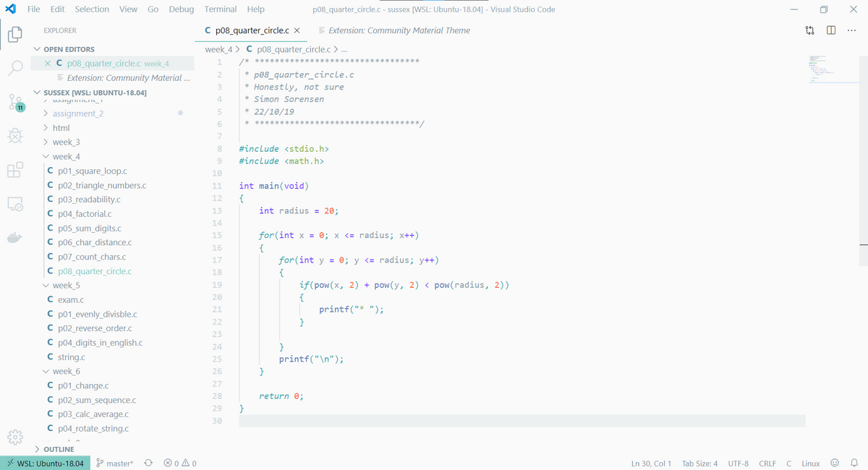
Task: Open the Terminal menu
Action: 220,9
